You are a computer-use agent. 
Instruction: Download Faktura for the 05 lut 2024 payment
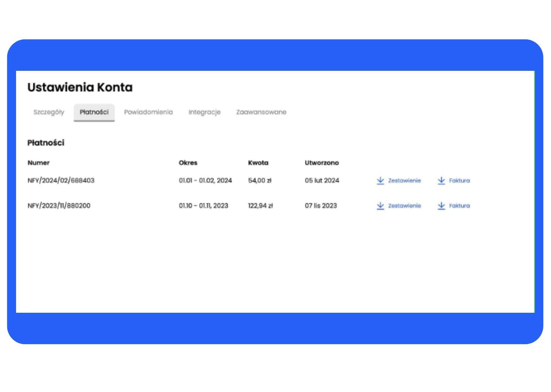453,181
